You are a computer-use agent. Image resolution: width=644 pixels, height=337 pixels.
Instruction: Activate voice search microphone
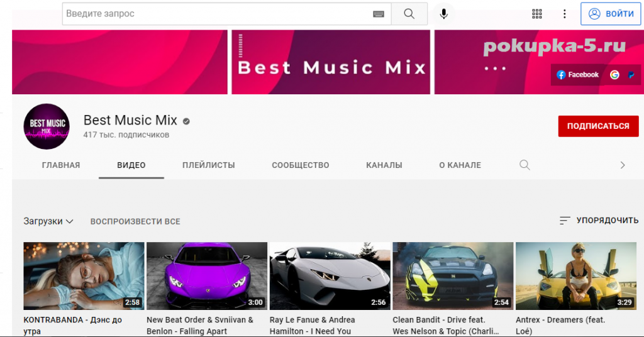[444, 14]
